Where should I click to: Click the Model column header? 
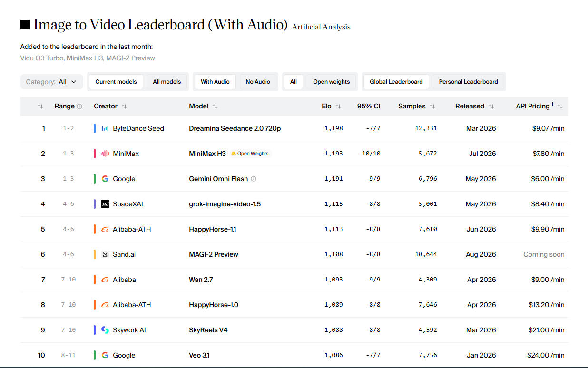click(199, 107)
